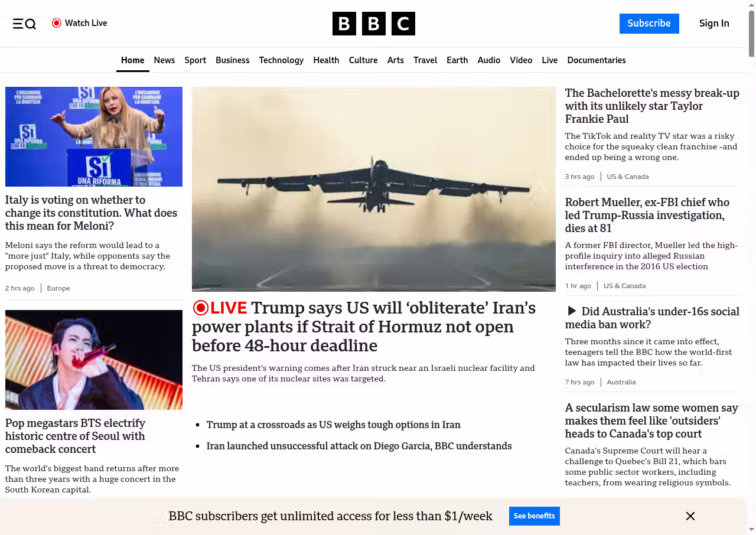The height and width of the screenshot is (535, 756).
Task: Go to the Technology tab
Action: click(281, 60)
